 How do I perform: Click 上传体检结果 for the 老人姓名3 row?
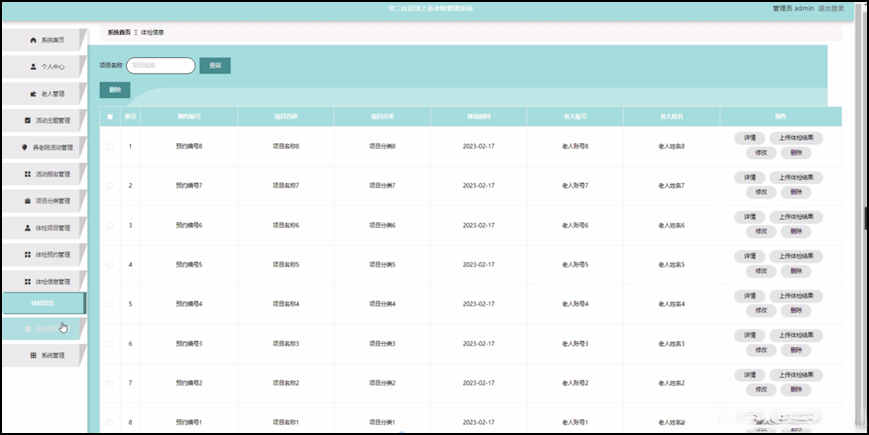coord(796,335)
